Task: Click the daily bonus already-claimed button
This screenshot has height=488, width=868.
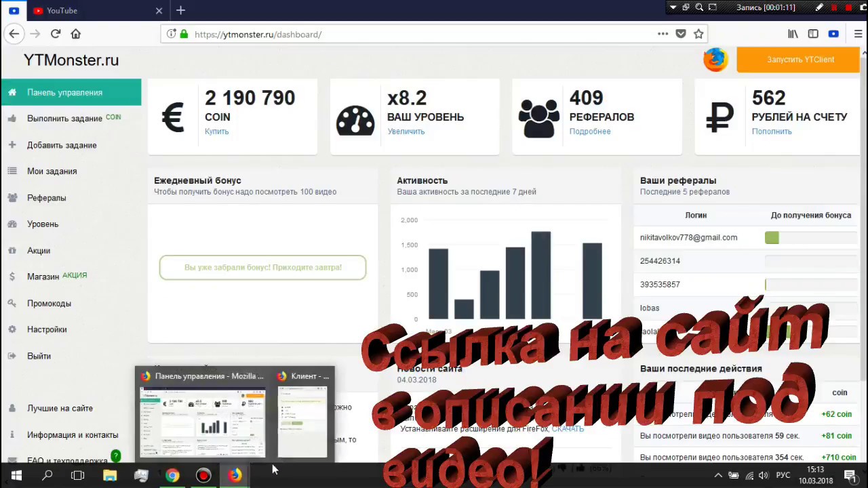Action: coord(262,267)
